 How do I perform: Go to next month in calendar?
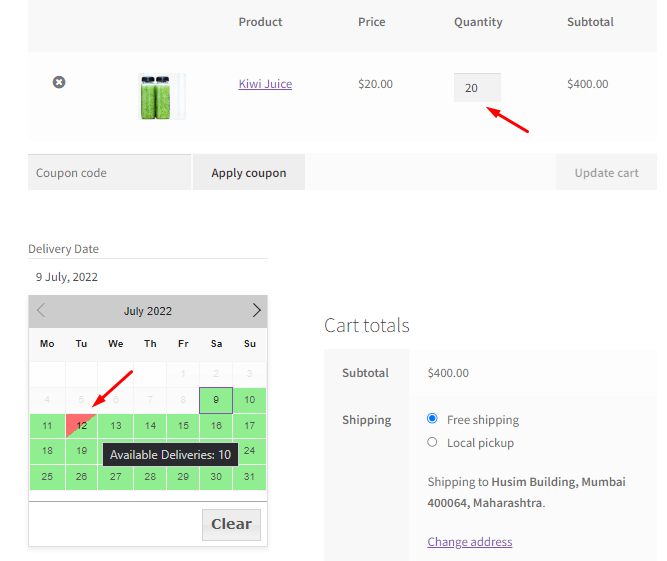(x=256, y=311)
